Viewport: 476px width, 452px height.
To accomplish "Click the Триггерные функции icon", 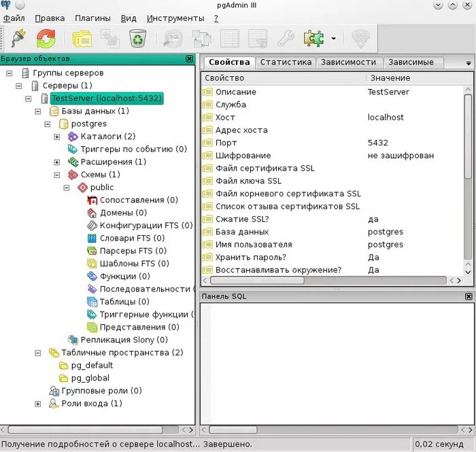I will click(92, 314).
